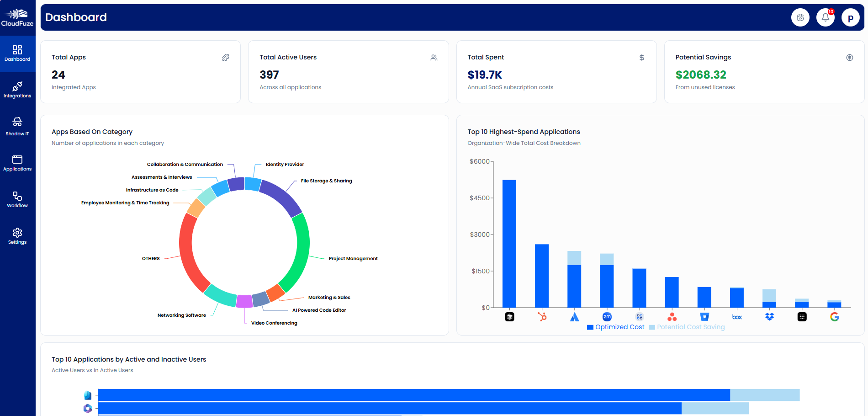
Task: Select the Zoom icon in the spend chart
Action: point(606,316)
